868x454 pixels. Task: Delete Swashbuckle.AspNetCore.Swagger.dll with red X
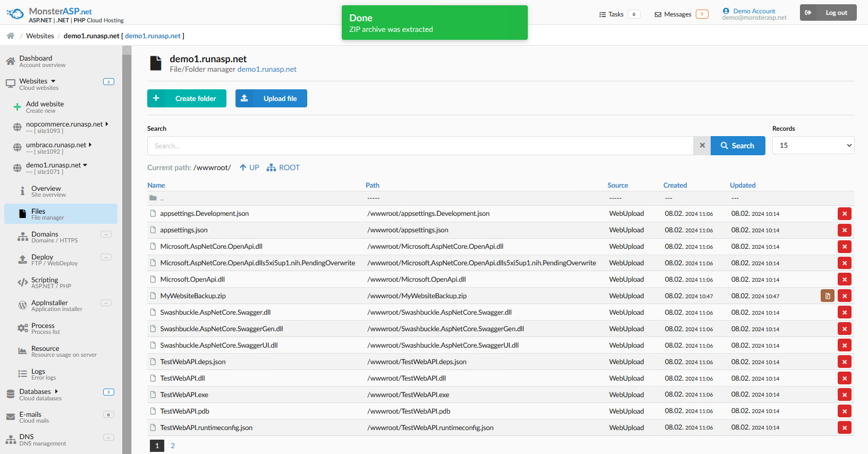tap(845, 313)
